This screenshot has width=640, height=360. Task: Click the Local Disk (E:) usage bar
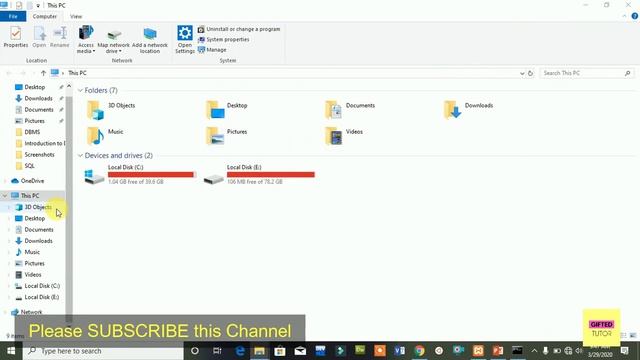pos(271,175)
